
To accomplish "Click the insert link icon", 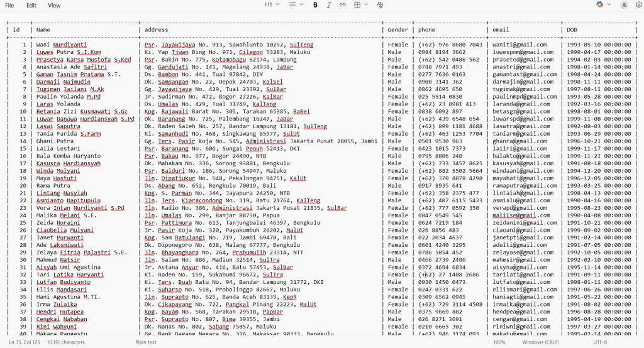I will [x=343, y=5].
